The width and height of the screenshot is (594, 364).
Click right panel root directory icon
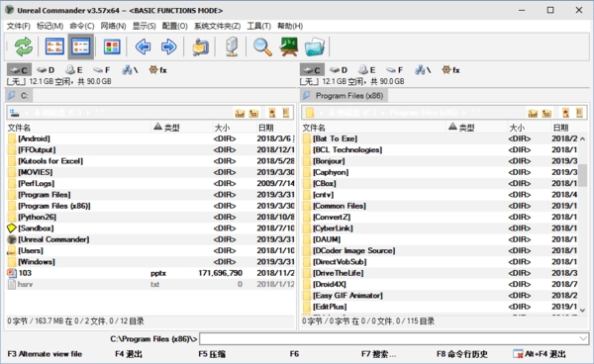533,113
